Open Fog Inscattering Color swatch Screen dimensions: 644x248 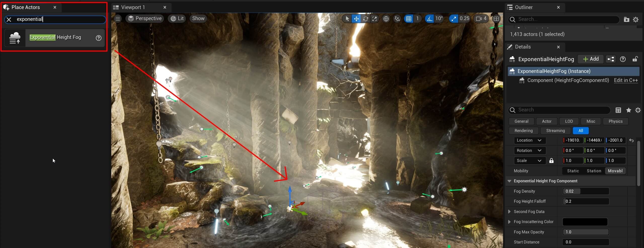click(585, 222)
